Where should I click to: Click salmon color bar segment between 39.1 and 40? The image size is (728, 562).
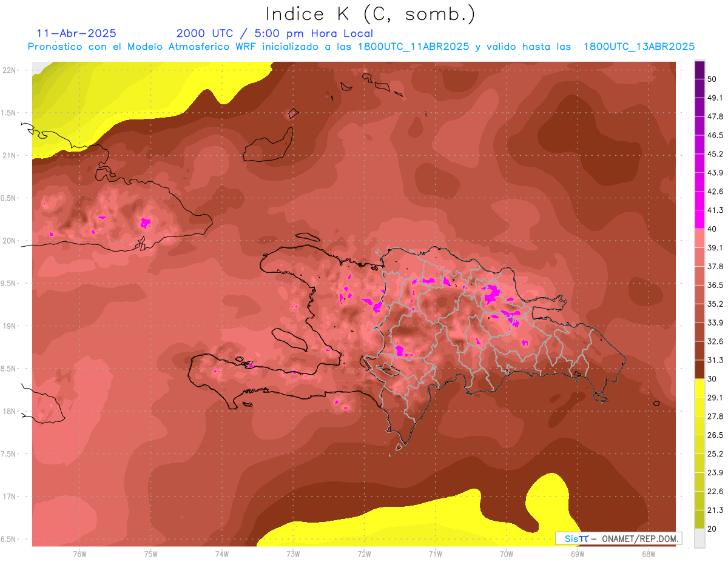coord(699,238)
